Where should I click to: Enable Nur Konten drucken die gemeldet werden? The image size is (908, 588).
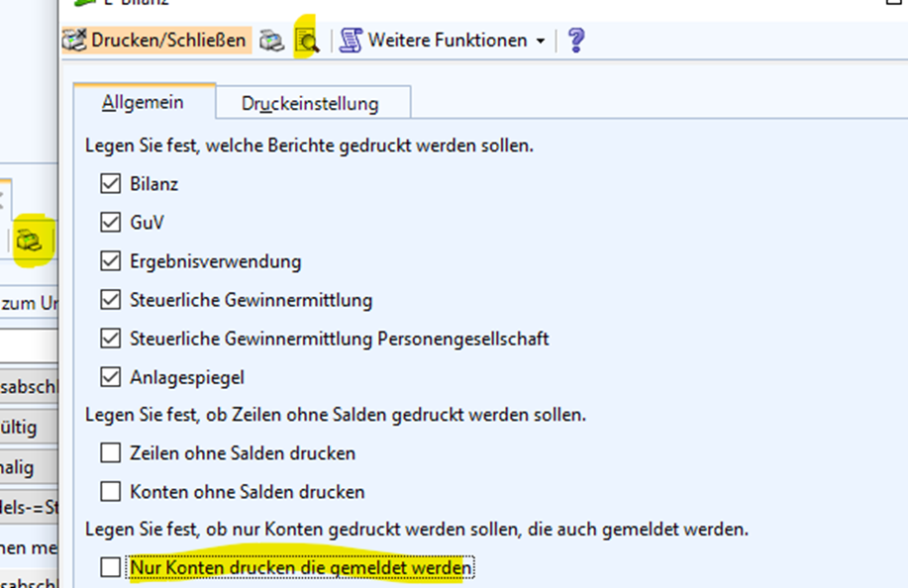[x=110, y=568]
